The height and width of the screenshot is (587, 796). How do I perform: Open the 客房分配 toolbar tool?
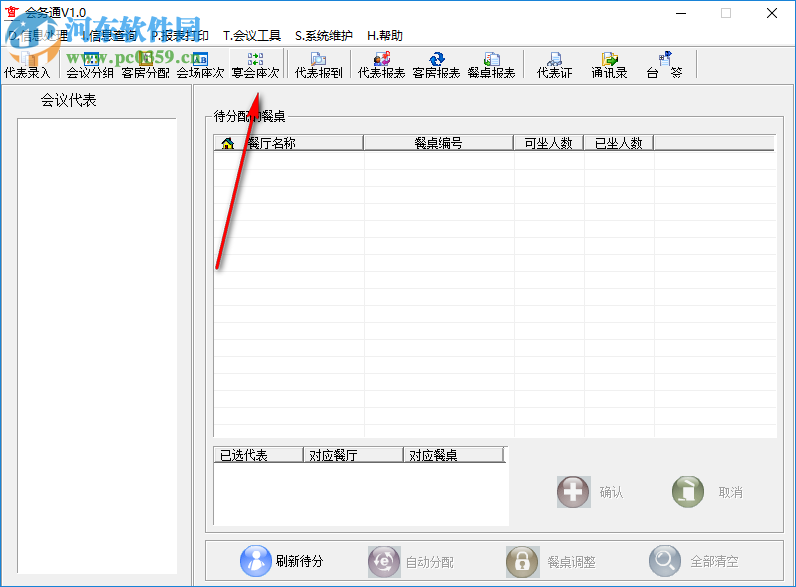(x=146, y=64)
